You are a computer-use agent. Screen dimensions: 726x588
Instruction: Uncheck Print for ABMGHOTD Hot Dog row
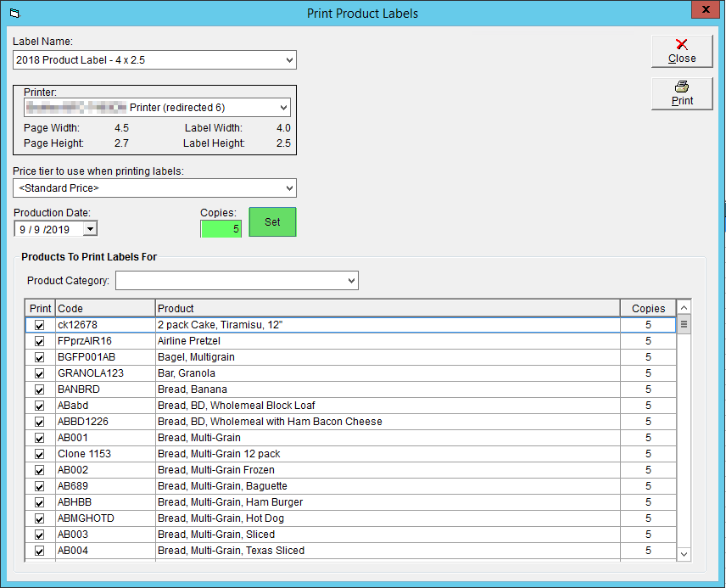(39, 518)
